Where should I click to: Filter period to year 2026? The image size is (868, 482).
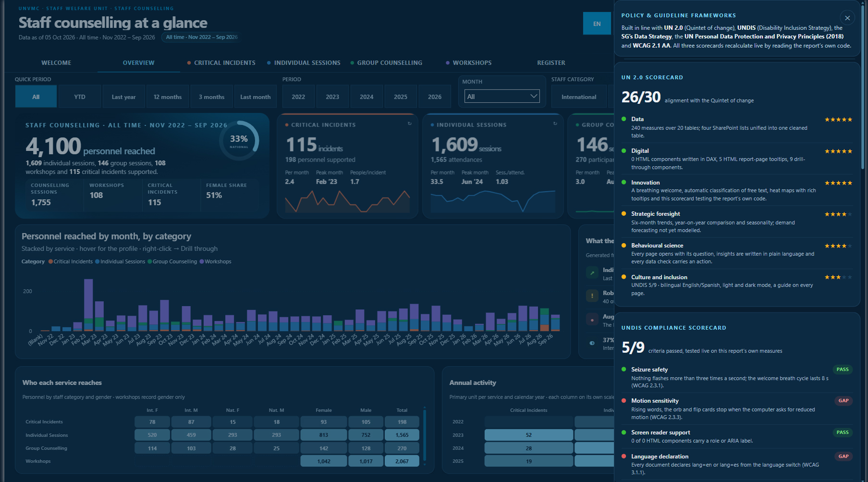pos(435,97)
